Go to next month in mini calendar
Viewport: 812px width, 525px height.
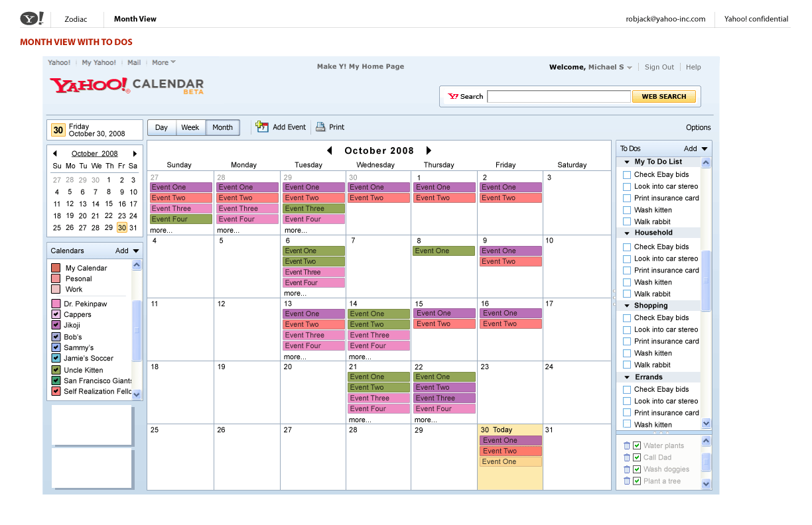coord(135,153)
